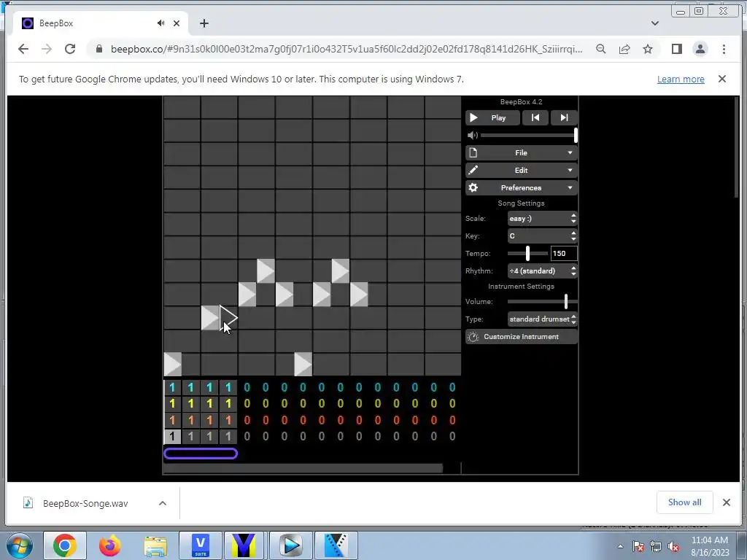Adjust the master volume slider
747x560 pixels.
click(x=529, y=135)
